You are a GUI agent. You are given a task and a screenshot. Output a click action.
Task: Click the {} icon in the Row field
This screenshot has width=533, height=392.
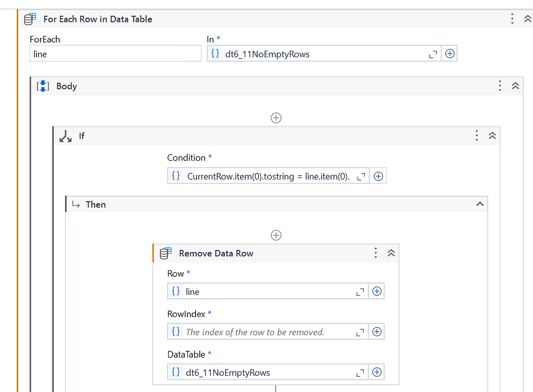coord(175,291)
